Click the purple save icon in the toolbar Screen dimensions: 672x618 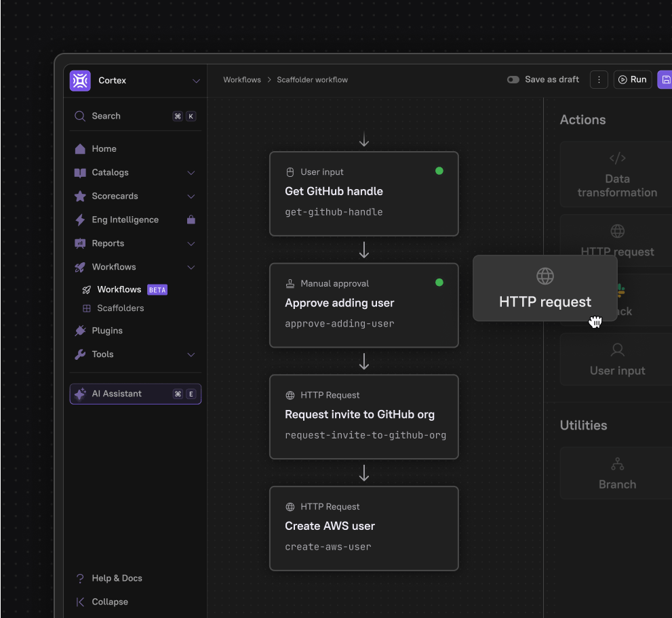(665, 79)
